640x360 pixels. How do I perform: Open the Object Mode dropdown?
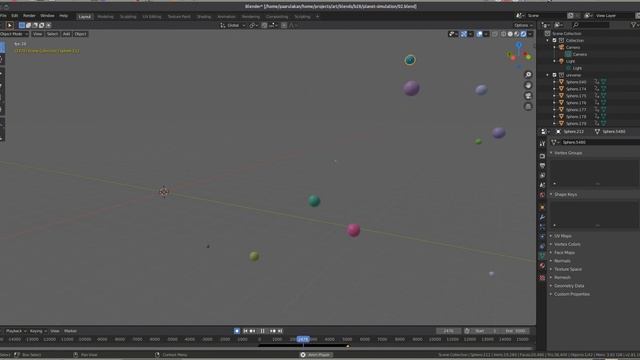tap(14, 34)
